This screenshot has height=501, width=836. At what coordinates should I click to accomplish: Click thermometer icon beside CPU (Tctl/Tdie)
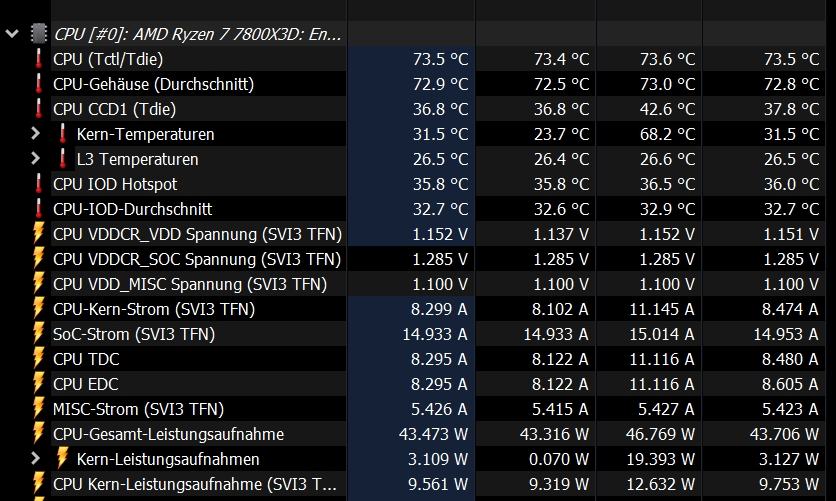coord(38,59)
